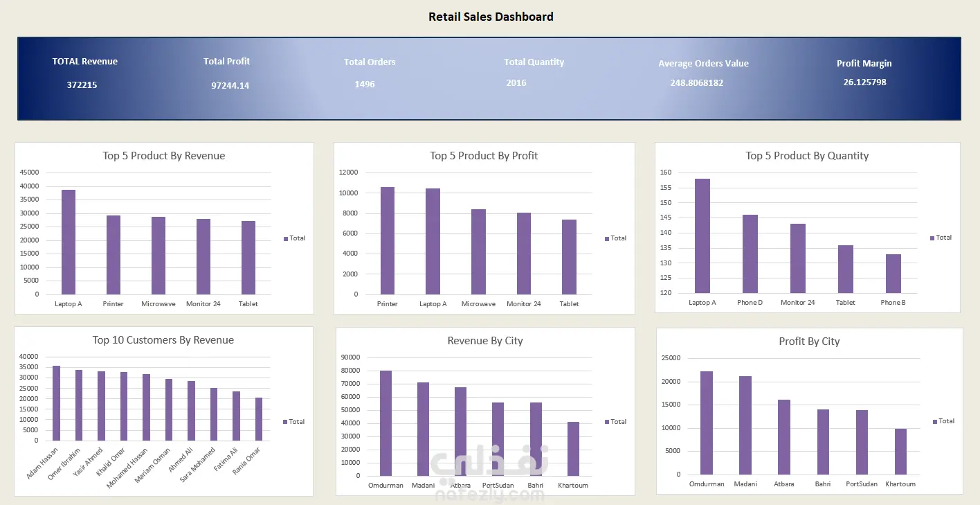Click the Top 5 Product By Profit title

point(484,156)
